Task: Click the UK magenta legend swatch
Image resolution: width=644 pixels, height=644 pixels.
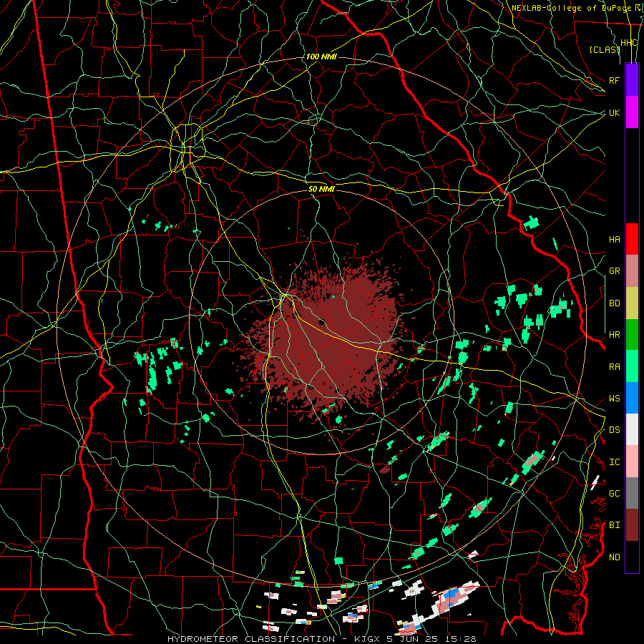Action: pos(632,112)
